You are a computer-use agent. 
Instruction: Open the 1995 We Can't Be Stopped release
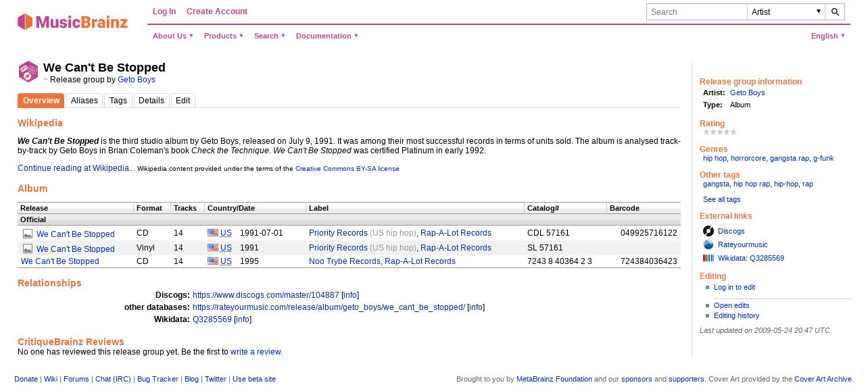point(60,261)
